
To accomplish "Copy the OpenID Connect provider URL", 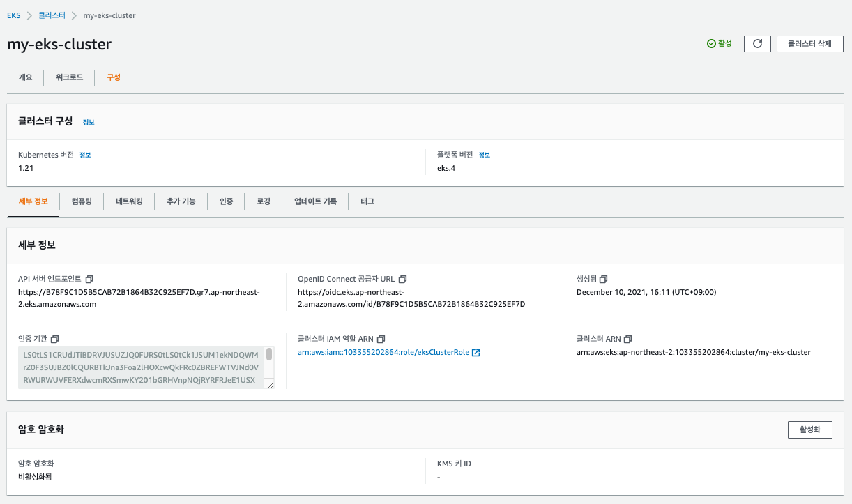I will [402, 279].
